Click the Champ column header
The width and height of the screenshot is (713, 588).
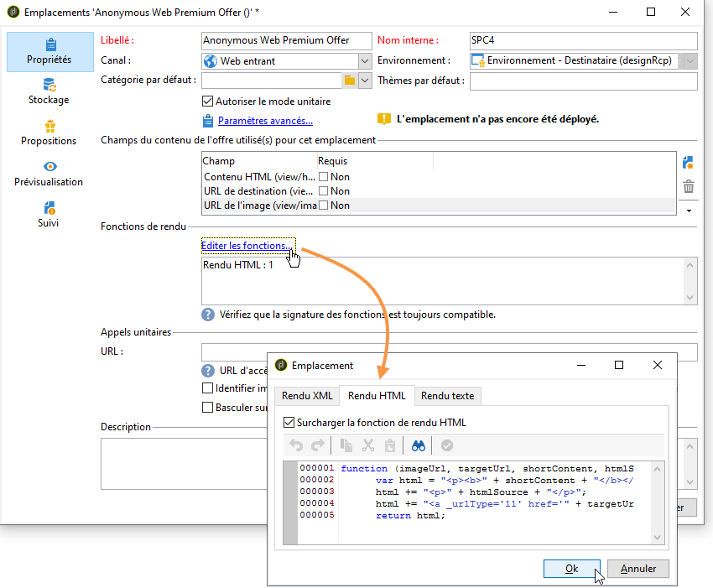click(259, 161)
